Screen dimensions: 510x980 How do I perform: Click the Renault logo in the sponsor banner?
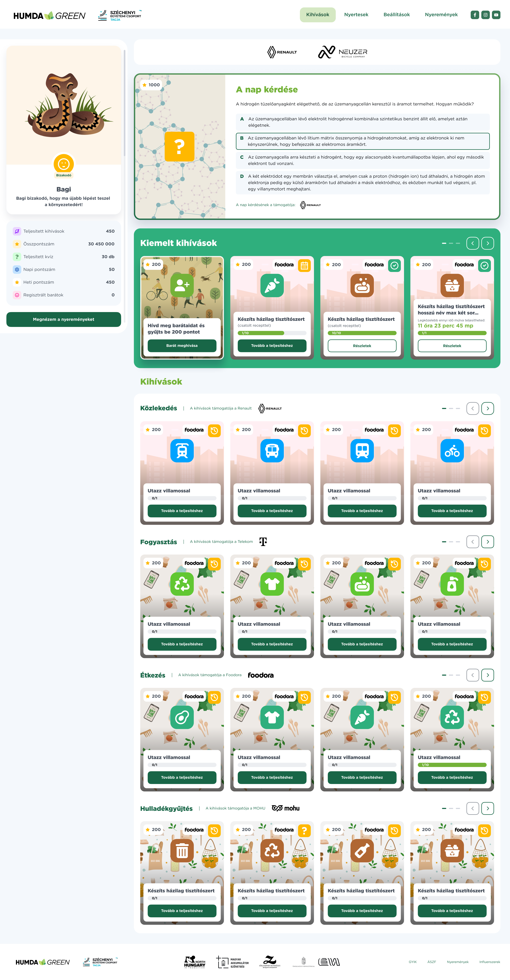click(282, 52)
